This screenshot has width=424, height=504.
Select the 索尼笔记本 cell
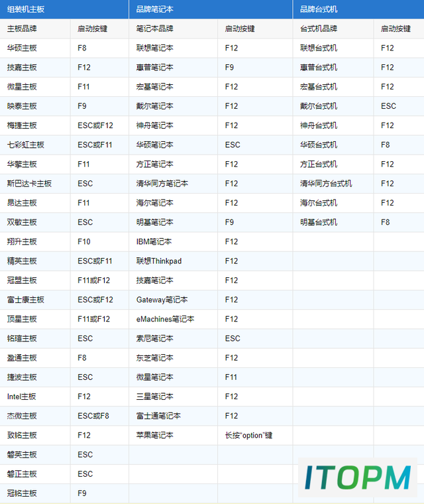point(173,338)
